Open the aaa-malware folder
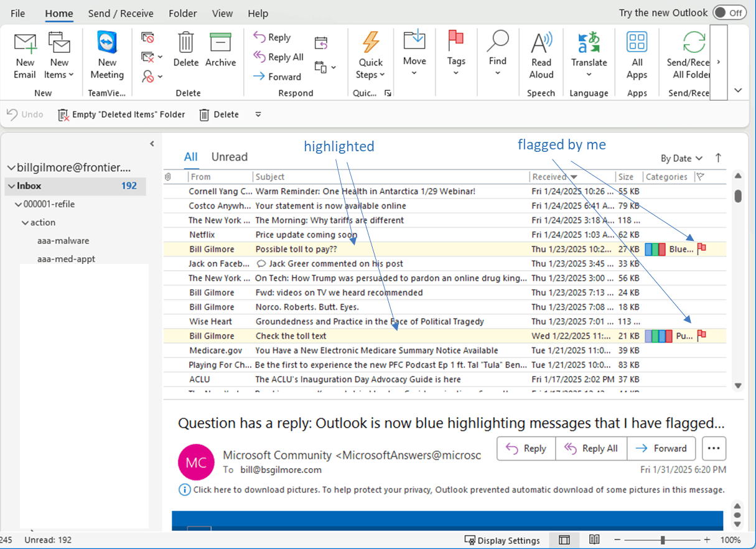This screenshot has width=756, height=549. point(63,240)
